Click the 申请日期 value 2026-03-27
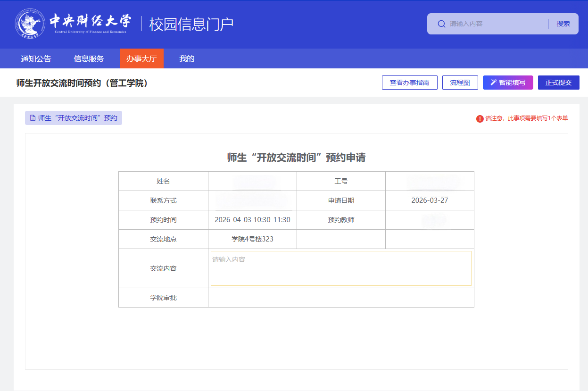 pyautogui.click(x=430, y=200)
